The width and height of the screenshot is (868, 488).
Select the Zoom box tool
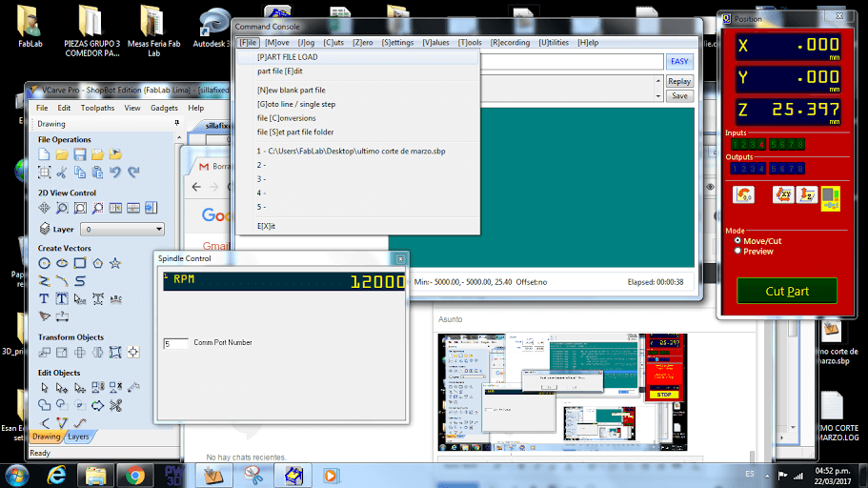(x=62, y=208)
